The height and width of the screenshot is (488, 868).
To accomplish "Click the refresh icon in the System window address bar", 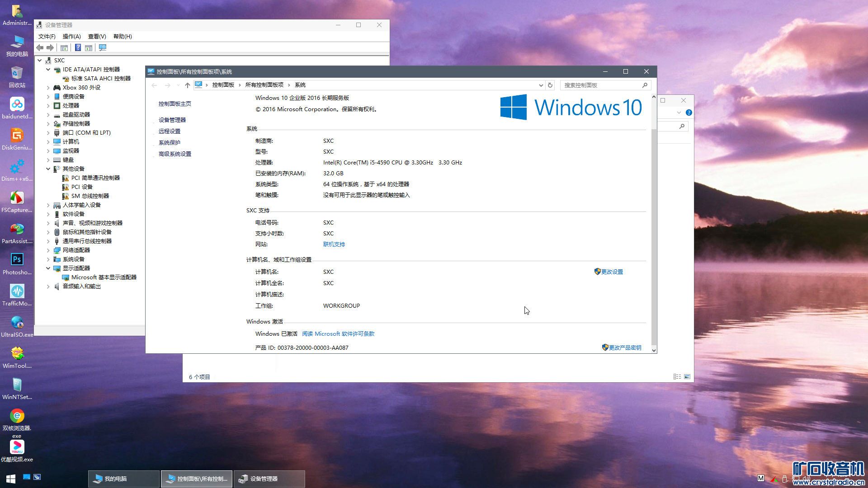I will [550, 85].
